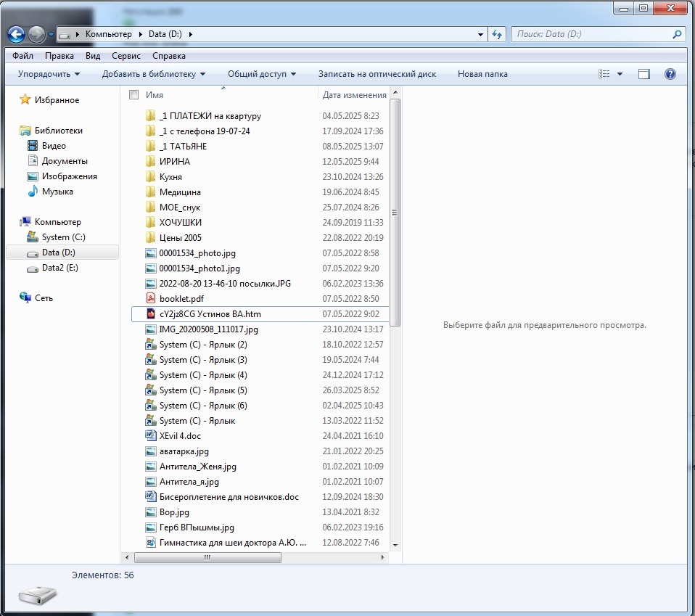Screen dimensions: 695x616
Task: Click Компьютер in the address bar
Action: click(109, 34)
